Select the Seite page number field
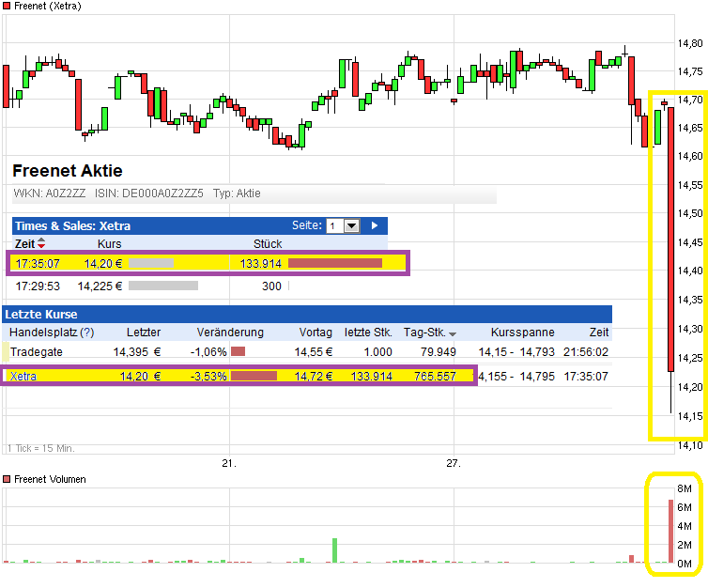Screen dimensions: 708x588 pos(335,225)
